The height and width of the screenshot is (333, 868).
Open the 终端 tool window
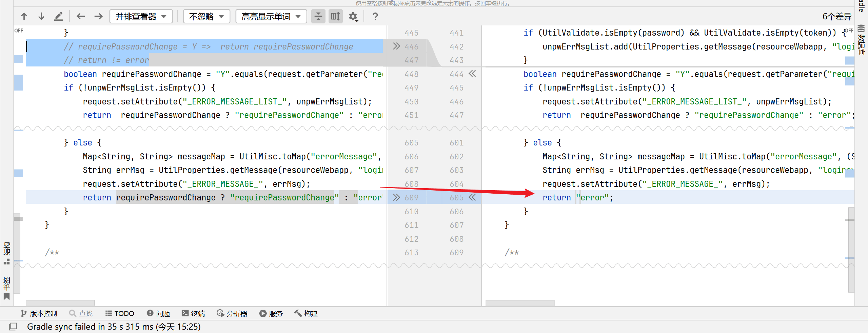click(193, 313)
